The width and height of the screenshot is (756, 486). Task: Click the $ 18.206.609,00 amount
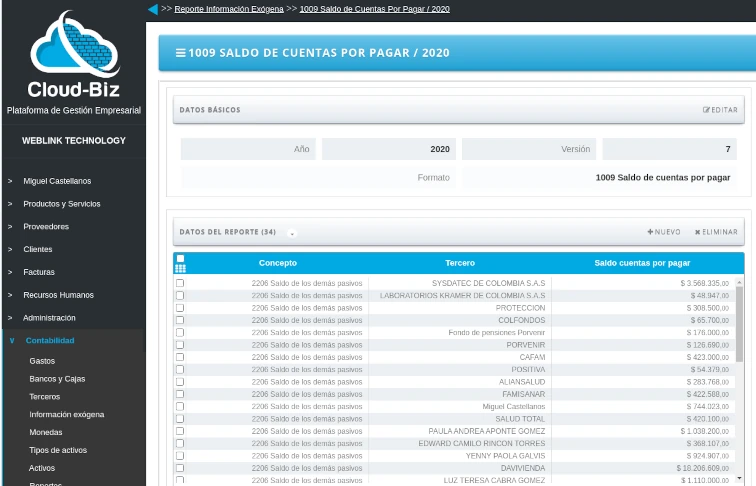point(703,468)
